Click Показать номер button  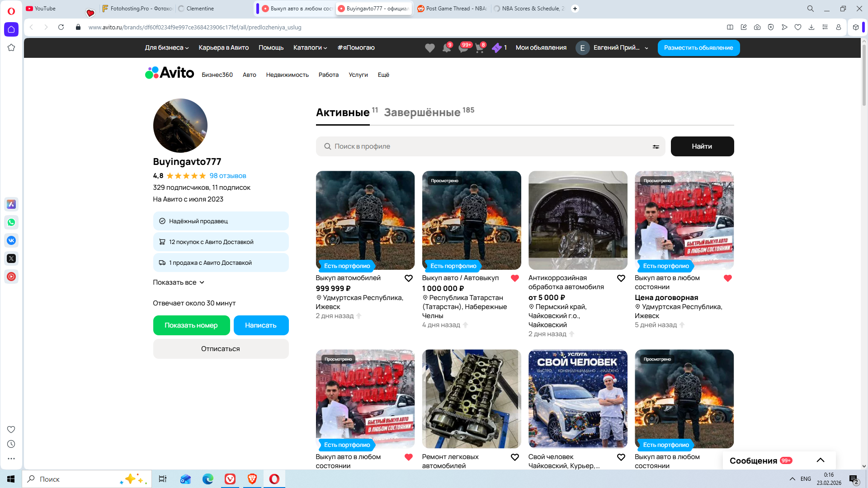click(191, 325)
